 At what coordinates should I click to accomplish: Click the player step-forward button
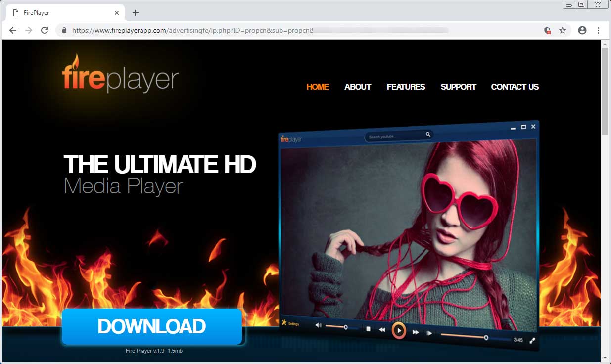click(x=429, y=333)
